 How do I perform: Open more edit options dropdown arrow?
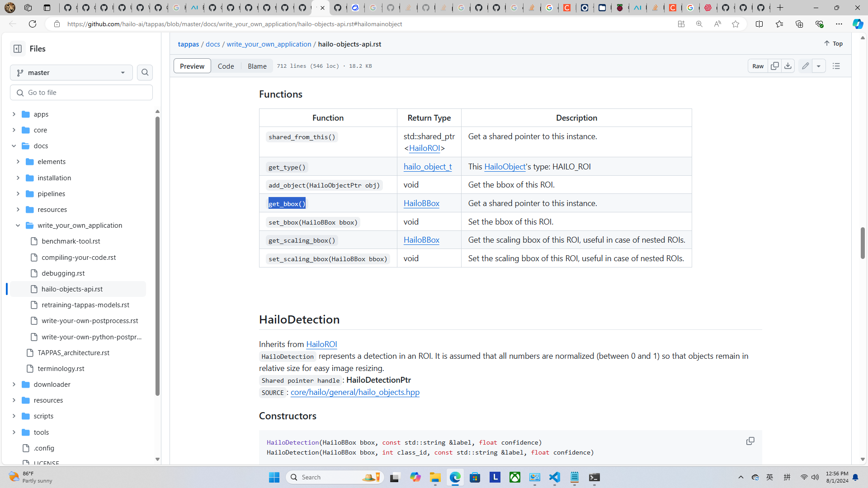[x=819, y=66]
